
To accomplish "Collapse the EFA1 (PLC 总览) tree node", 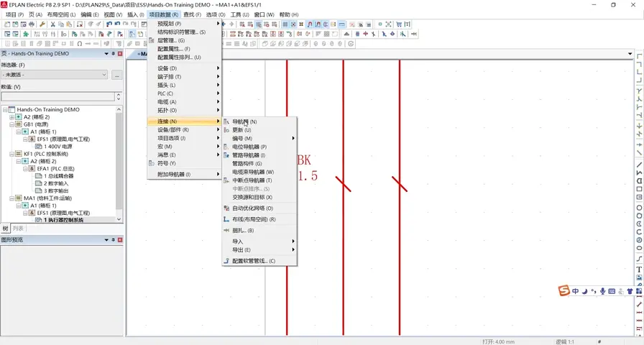I will tap(25, 169).
